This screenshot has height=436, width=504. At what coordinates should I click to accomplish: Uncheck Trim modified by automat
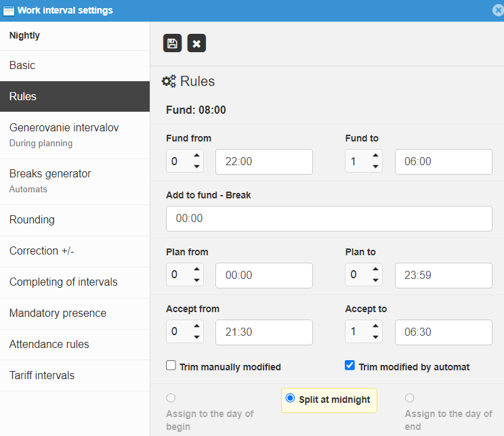tap(350, 366)
